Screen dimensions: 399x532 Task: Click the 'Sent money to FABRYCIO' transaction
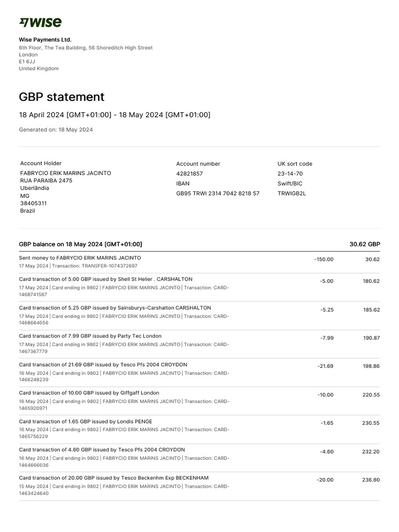(x=79, y=258)
